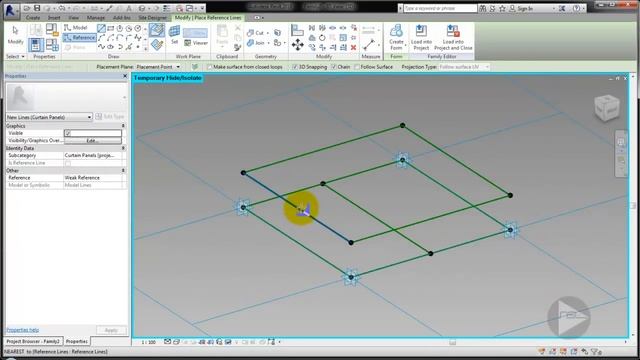This screenshot has width=640, height=360.
Task: Open the Create Form dropdown arrow
Action: (x=406, y=45)
